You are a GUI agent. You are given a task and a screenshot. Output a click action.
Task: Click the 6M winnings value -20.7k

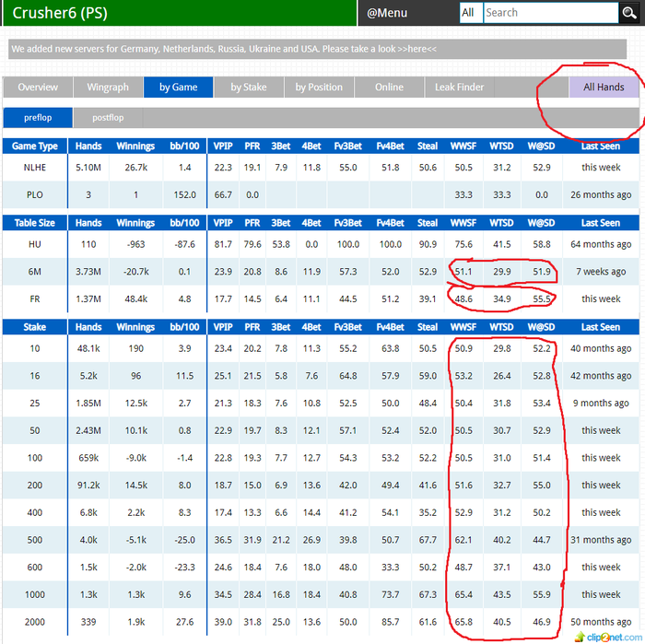136,272
